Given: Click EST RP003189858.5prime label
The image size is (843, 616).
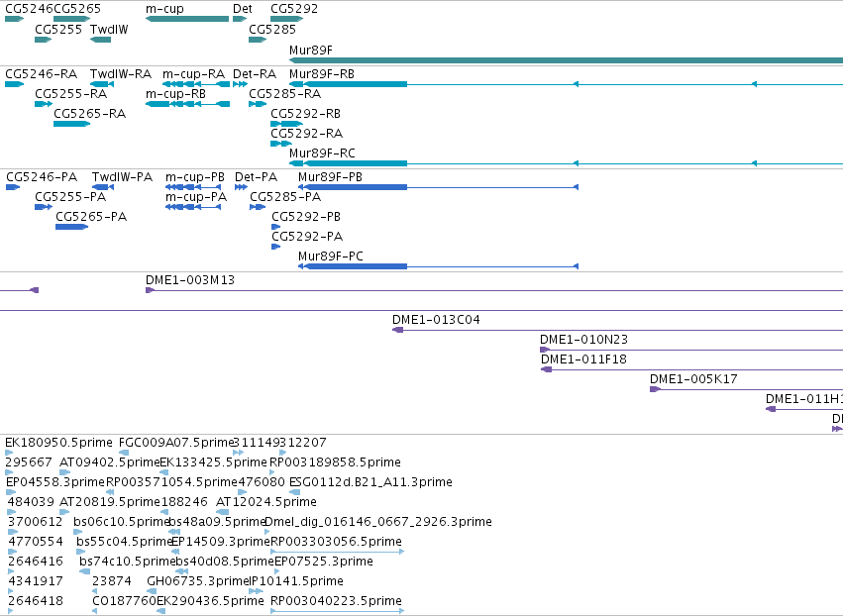Looking at the screenshot, I should (x=335, y=462).
